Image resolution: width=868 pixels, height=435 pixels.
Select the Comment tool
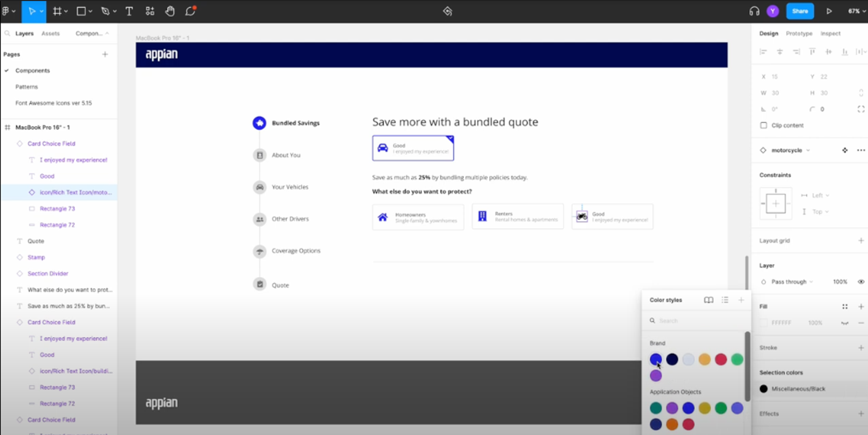click(x=190, y=11)
